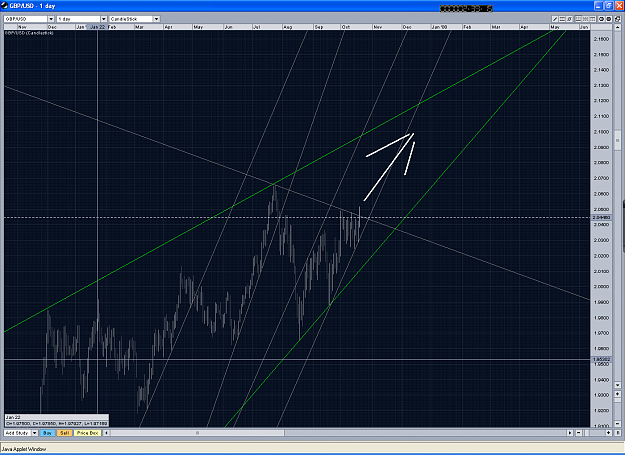Viewport: 625px width, 455px height.
Task: Click the reset R button at bottom right
Action: click(x=617, y=433)
